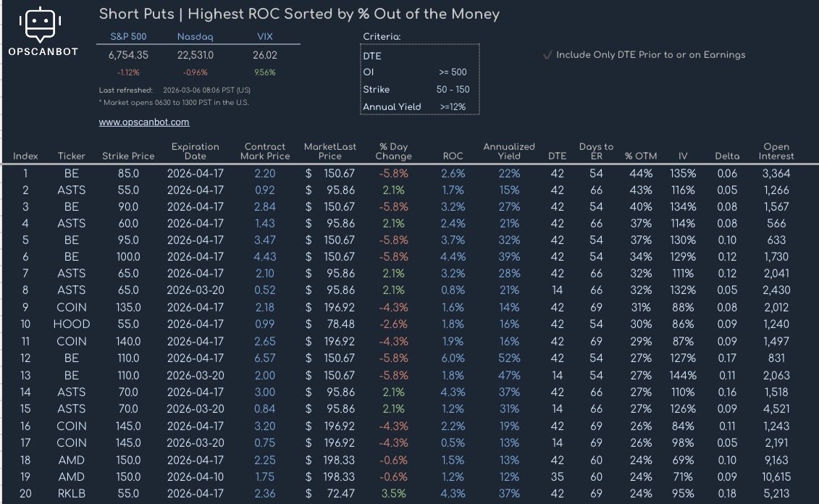Select the Nasdaq index header
This screenshot has width=819, height=504.
(x=195, y=36)
